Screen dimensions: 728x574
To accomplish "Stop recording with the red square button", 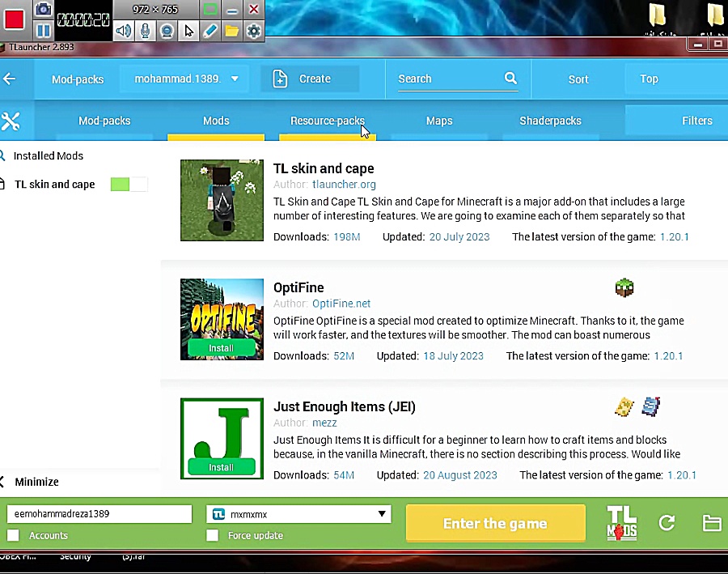I will click(14, 19).
